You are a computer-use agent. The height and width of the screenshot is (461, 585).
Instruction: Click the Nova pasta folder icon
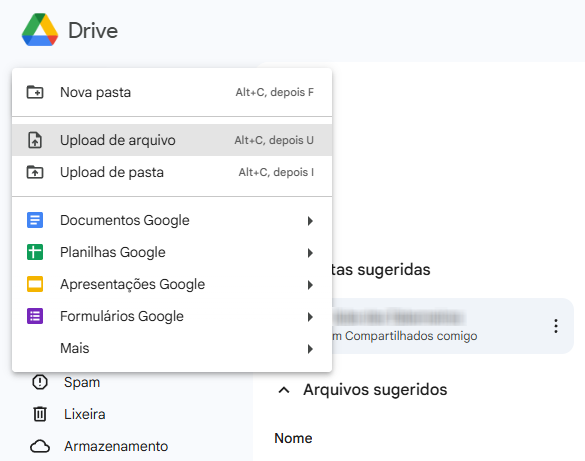click(x=35, y=92)
